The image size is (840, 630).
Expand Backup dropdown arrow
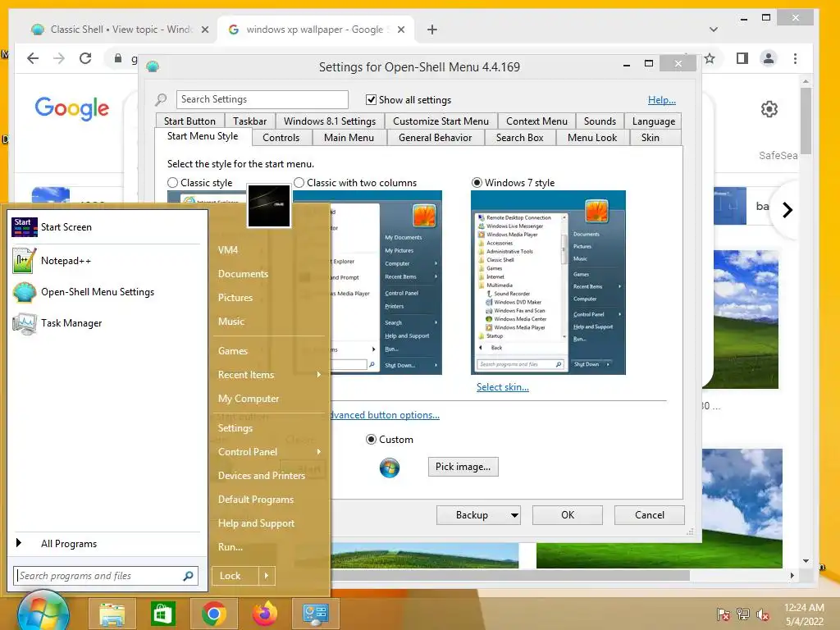coord(514,515)
